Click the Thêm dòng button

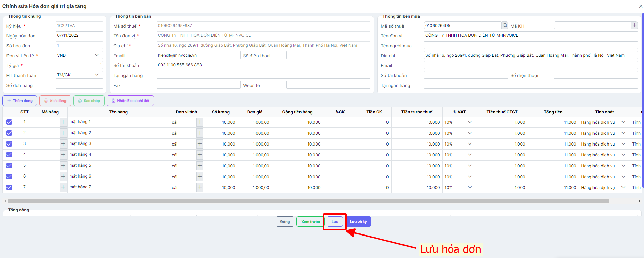pos(20,101)
